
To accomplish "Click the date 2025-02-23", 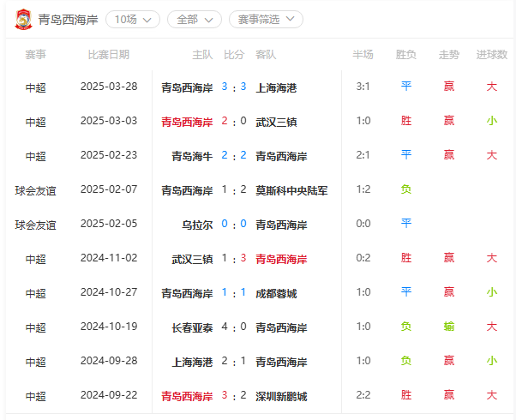I will tap(109, 155).
